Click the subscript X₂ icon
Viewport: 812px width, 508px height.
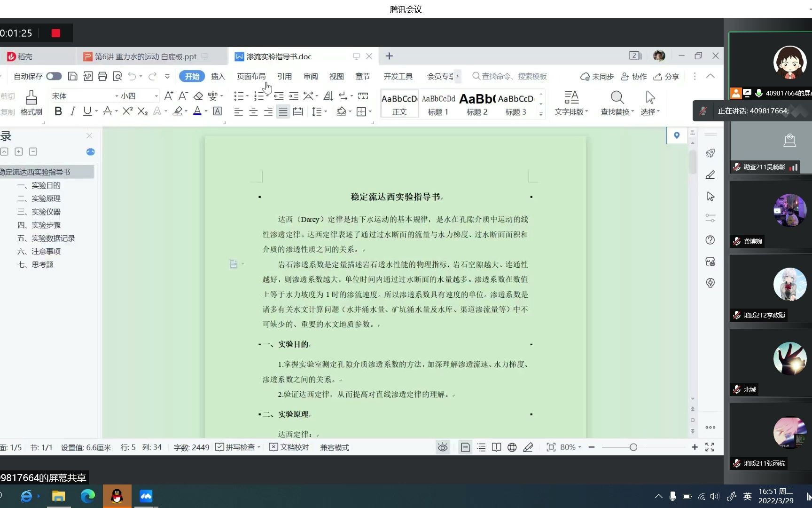pos(142,111)
